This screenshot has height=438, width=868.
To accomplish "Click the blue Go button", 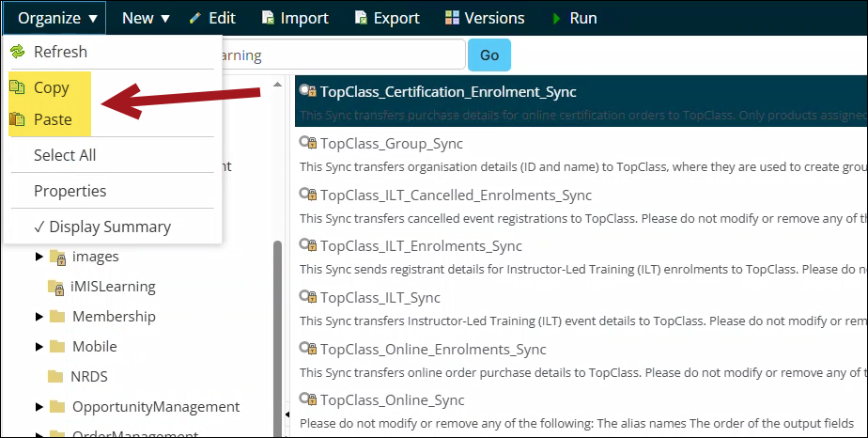I will (x=489, y=55).
